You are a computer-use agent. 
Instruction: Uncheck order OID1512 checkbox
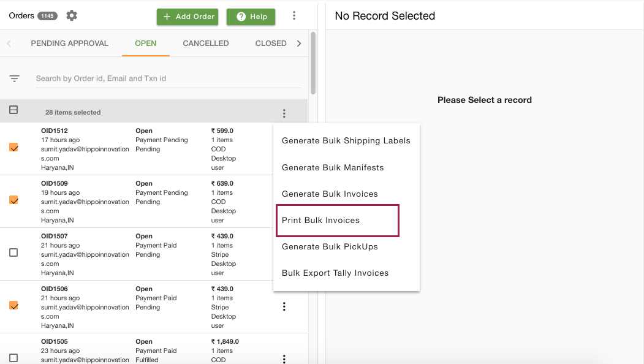click(x=13, y=147)
